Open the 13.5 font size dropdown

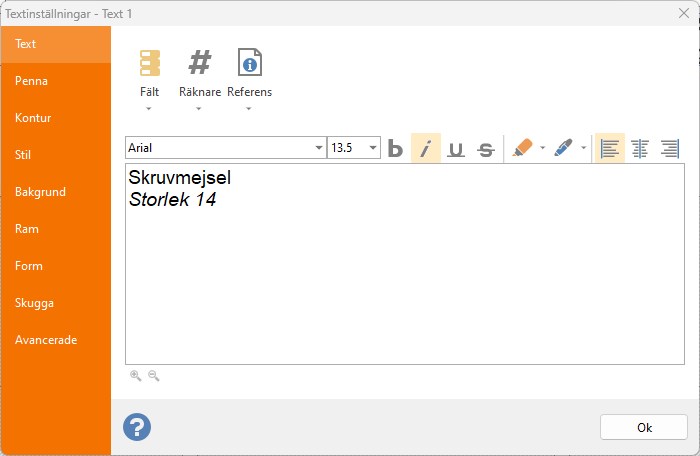[x=373, y=148]
